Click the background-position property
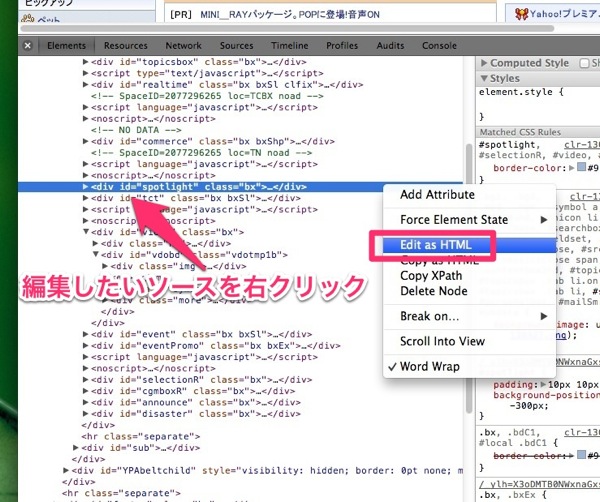This screenshot has height=502, width=600. pyautogui.click(x=546, y=395)
